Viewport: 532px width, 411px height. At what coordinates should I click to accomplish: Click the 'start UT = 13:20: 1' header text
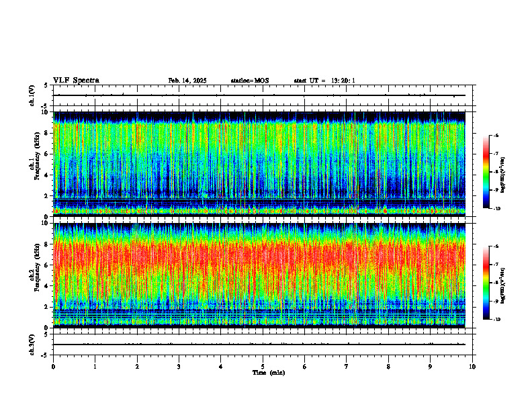(324, 81)
